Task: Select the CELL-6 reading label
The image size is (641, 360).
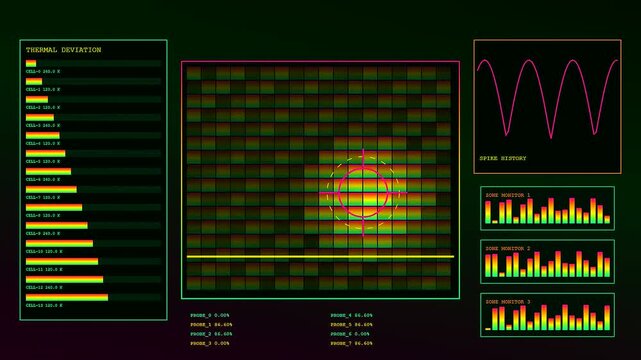Action: click(43, 179)
